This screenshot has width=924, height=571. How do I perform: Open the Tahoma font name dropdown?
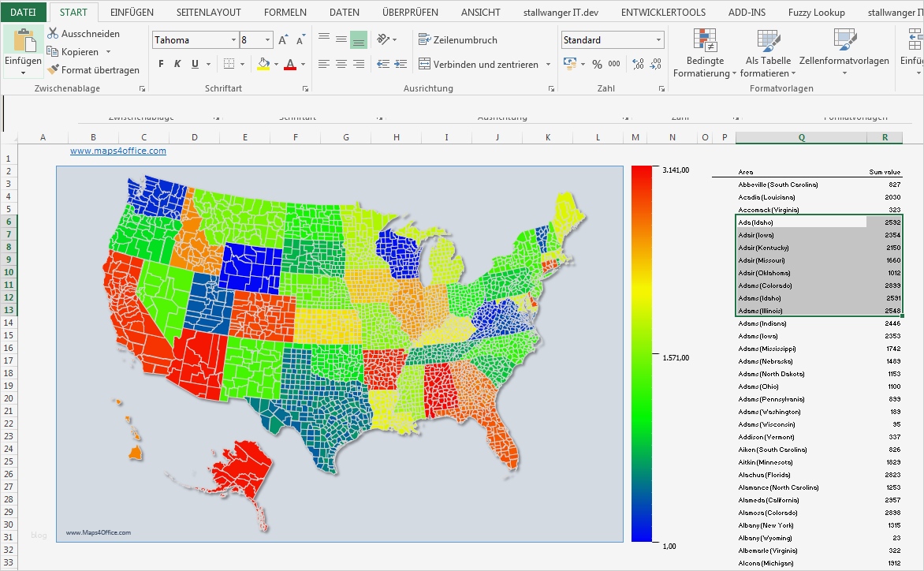(233, 40)
